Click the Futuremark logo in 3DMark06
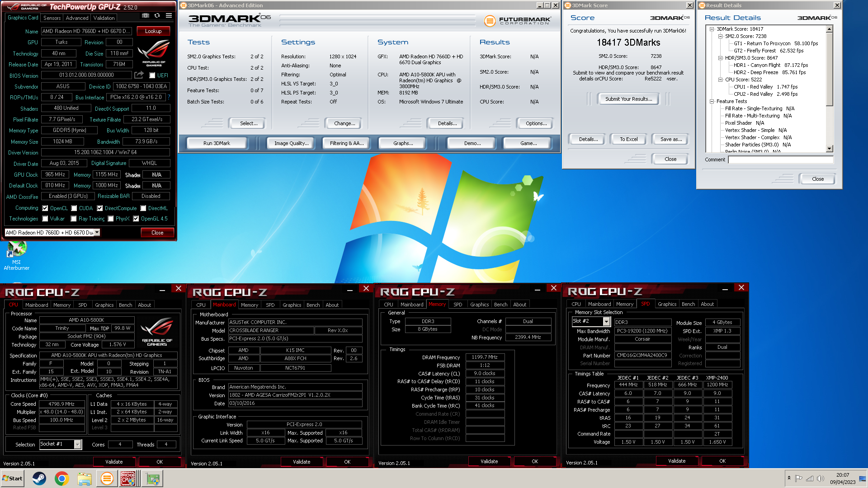The width and height of the screenshot is (868, 488). (518, 20)
